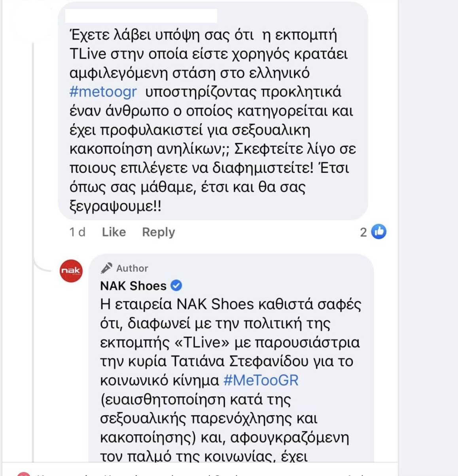Image resolution: width=458 pixels, height=476 pixels.
Task: Click the "1 d" comment timestamp
Action: click(77, 232)
